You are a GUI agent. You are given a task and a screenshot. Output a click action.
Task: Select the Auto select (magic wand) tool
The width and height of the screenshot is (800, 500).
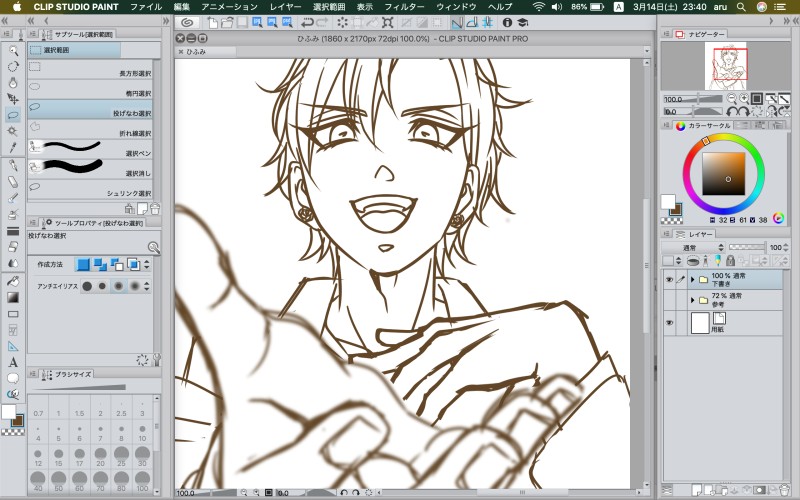click(x=13, y=131)
